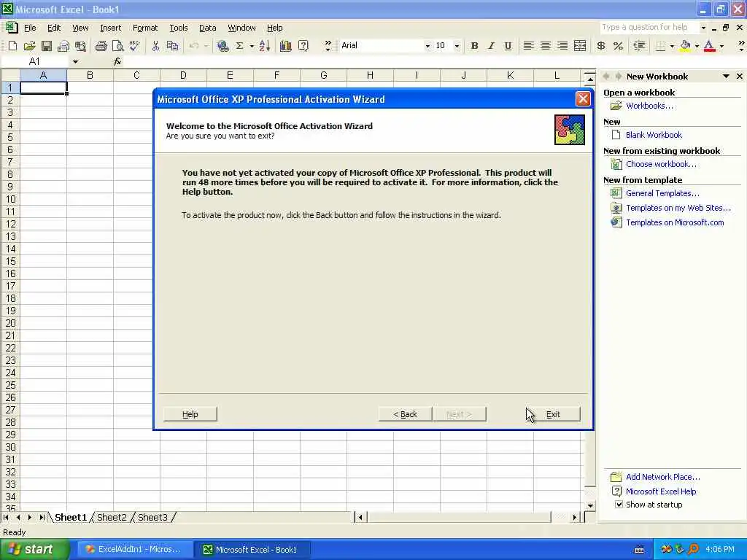The image size is (747, 560).
Task: Switch to the Sheet3 tab
Action: pyautogui.click(x=152, y=517)
